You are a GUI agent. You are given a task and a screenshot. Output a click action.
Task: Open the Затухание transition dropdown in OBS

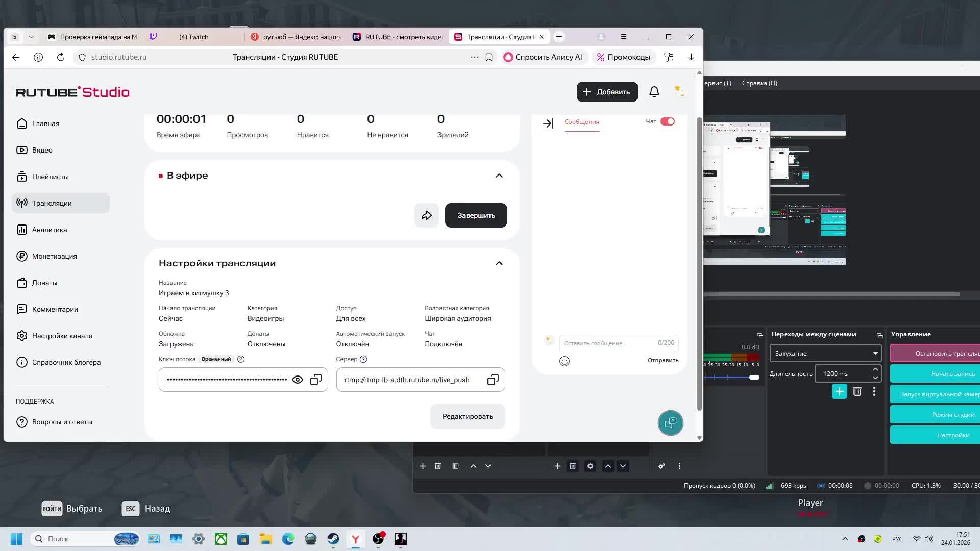coord(825,353)
